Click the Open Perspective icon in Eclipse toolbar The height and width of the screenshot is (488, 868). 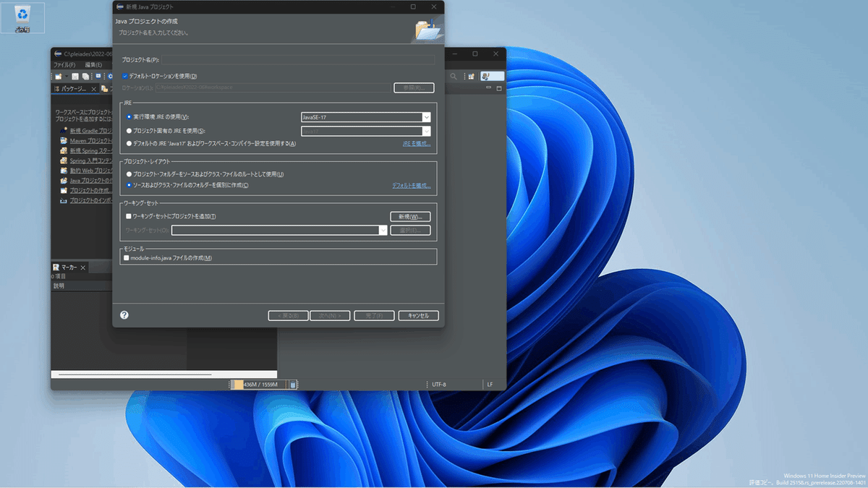[471, 76]
